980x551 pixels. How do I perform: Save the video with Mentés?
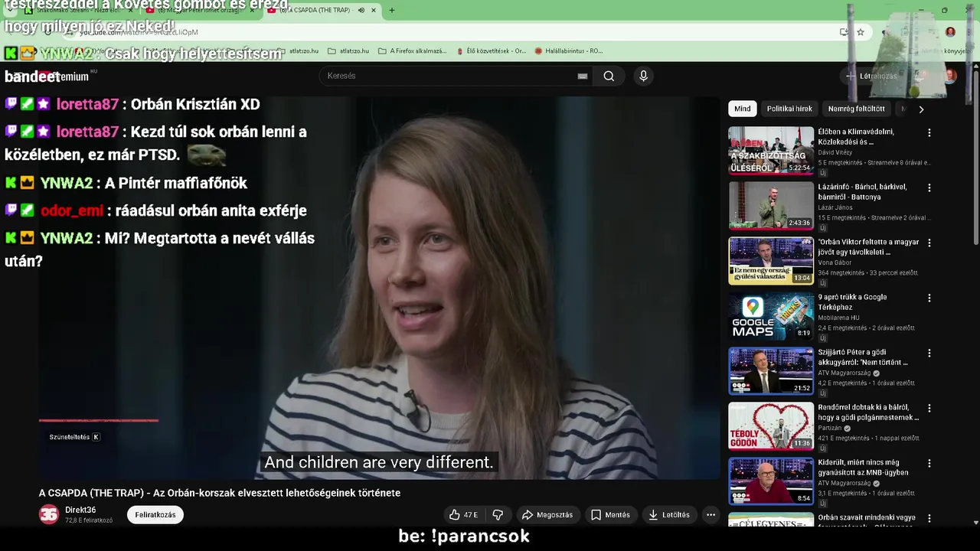pyautogui.click(x=610, y=515)
